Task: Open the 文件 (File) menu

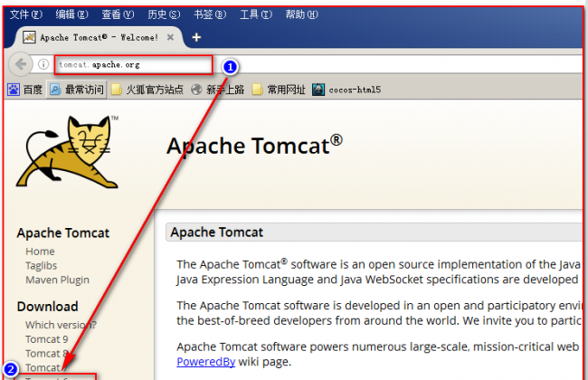Action: pyautogui.click(x=26, y=14)
